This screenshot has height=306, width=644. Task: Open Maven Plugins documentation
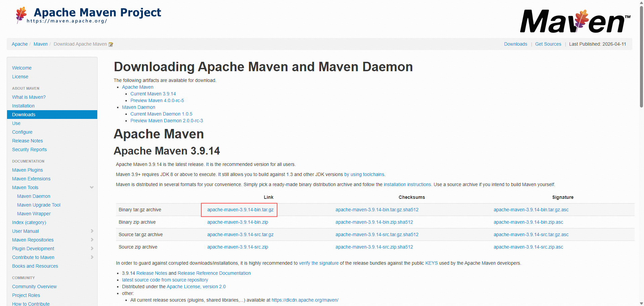click(28, 170)
